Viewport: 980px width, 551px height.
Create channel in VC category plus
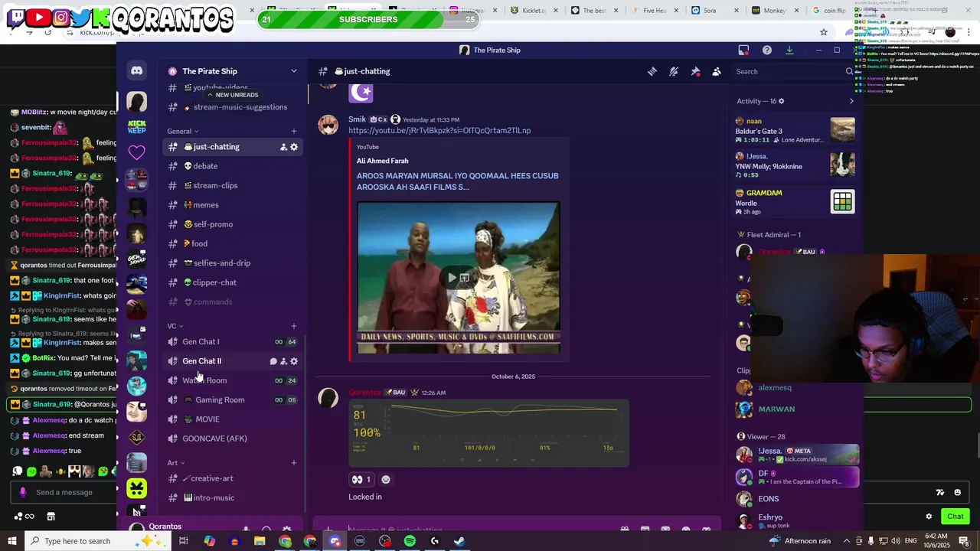[x=293, y=326]
